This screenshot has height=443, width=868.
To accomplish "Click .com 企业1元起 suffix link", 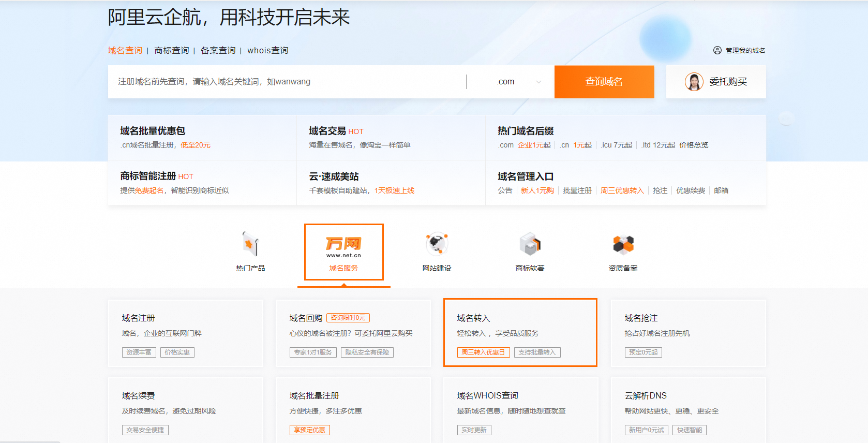I will tap(524, 145).
